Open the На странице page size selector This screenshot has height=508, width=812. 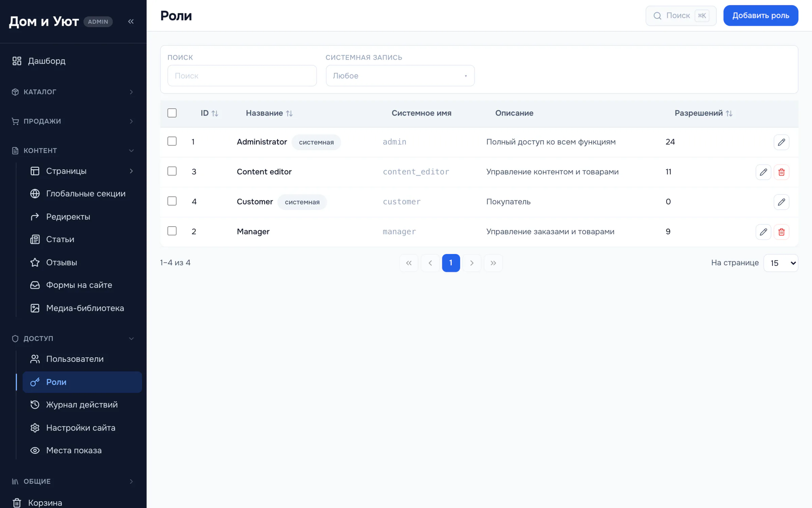point(781,263)
